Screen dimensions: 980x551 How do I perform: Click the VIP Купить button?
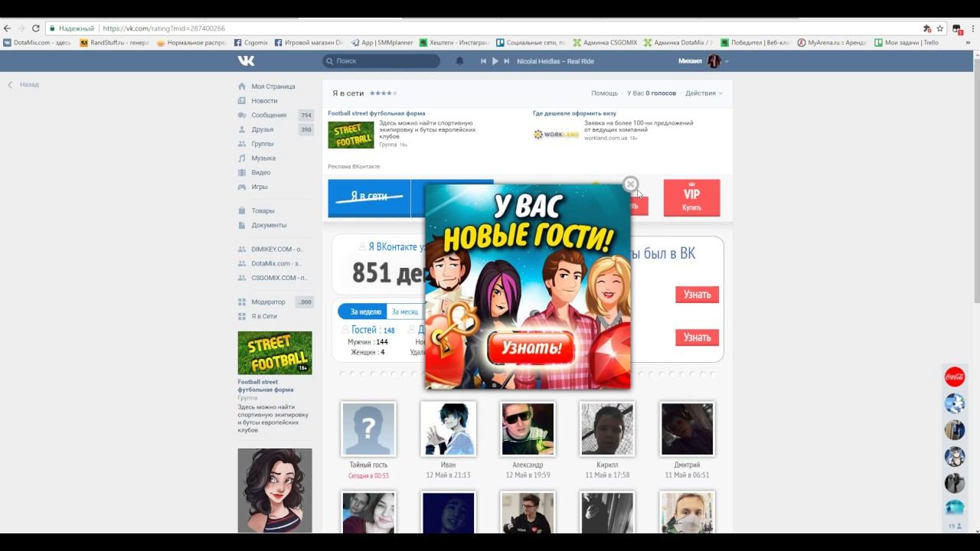click(691, 198)
